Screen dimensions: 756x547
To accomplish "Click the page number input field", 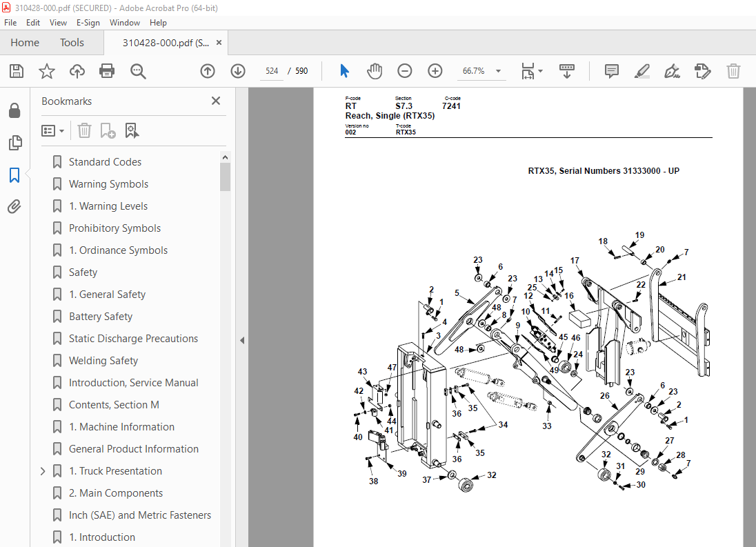I will [272, 71].
